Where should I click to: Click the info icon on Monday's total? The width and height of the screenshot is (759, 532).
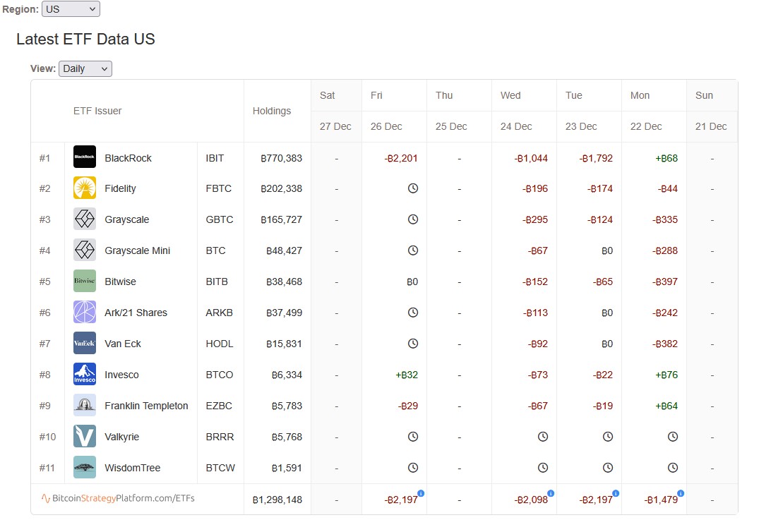tap(681, 493)
